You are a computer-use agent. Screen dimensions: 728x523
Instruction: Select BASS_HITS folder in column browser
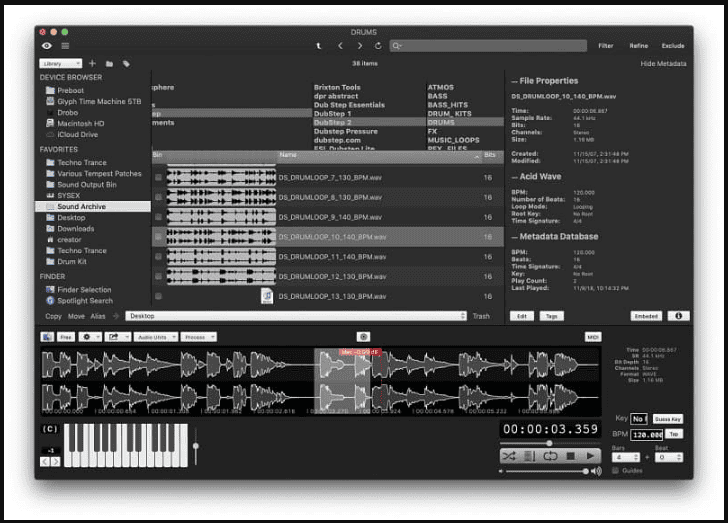[x=448, y=105]
